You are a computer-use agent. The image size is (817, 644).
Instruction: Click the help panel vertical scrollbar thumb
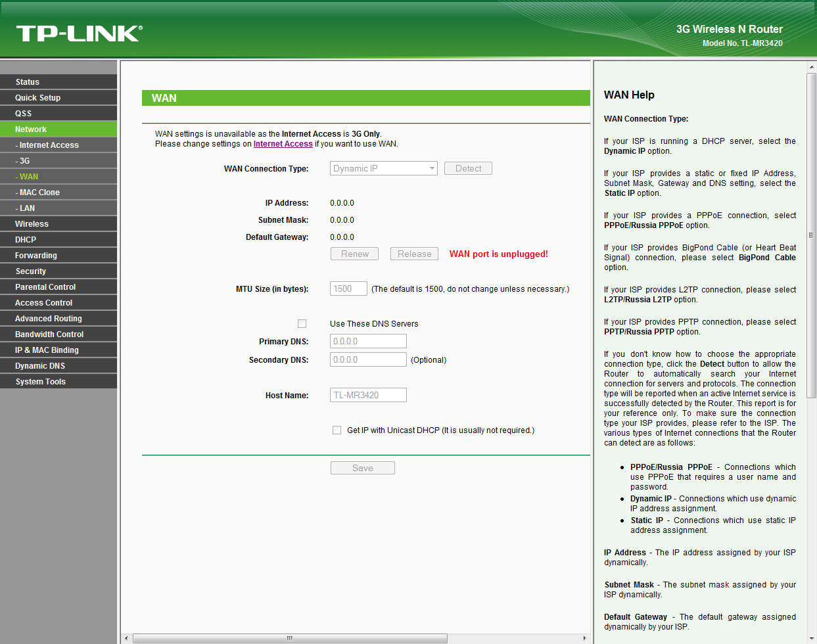[x=811, y=235]
